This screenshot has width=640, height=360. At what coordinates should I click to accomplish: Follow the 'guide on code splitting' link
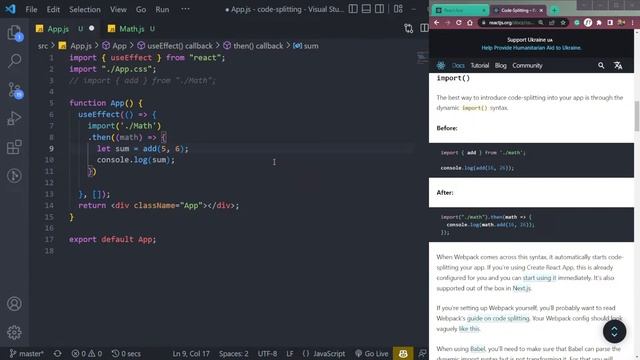tap(498, 318)
